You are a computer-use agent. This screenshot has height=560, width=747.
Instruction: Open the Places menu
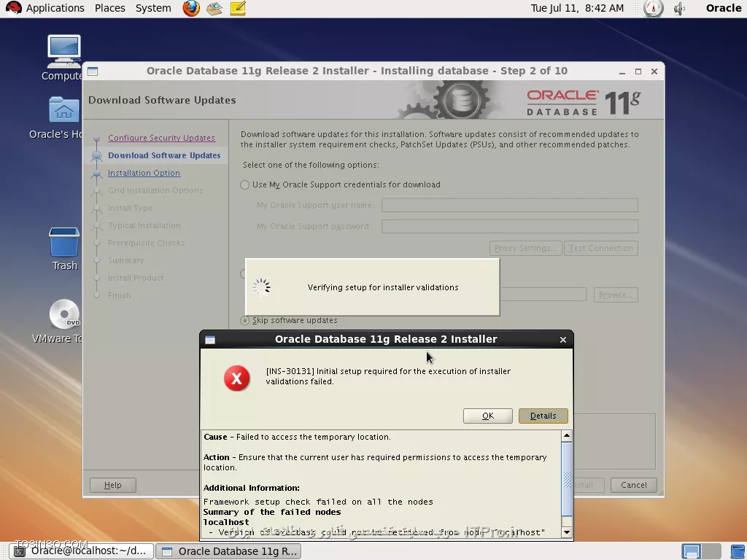click(109, 8)
